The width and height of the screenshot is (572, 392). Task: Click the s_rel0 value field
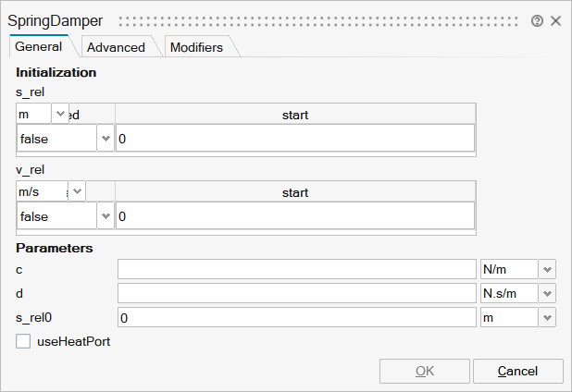(x=296, y=317)
